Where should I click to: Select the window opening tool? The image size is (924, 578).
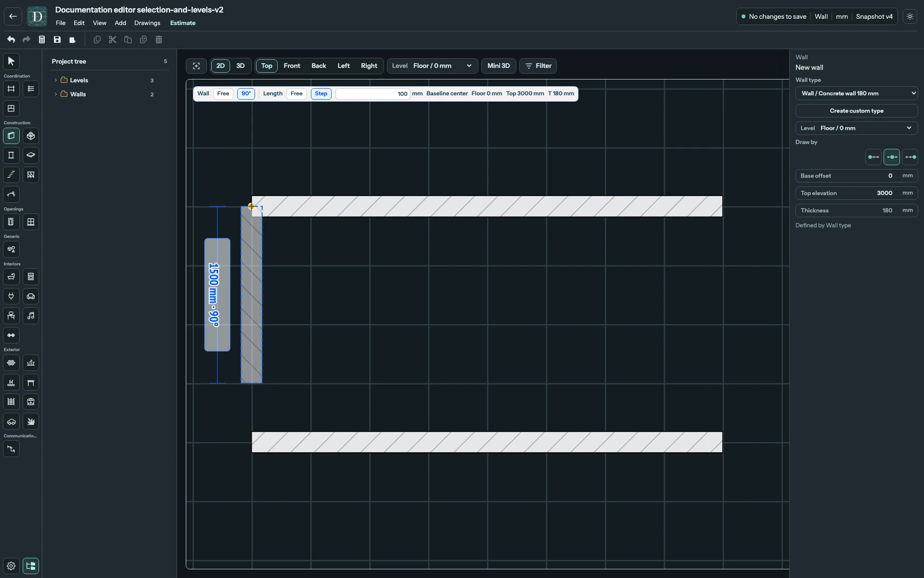coord(31,222)
